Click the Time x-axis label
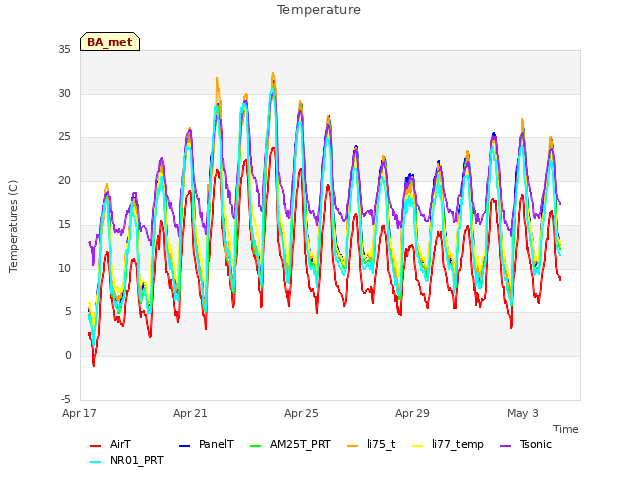 pos(566,429)
